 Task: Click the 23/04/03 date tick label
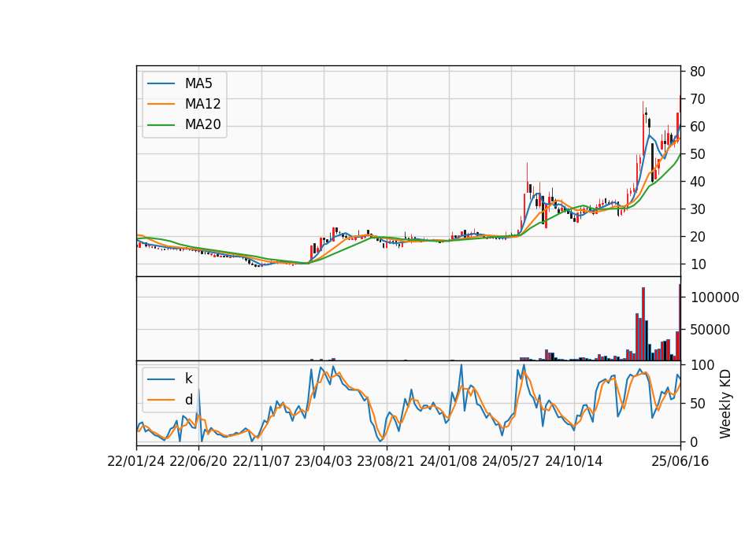(x=323, y=461)
